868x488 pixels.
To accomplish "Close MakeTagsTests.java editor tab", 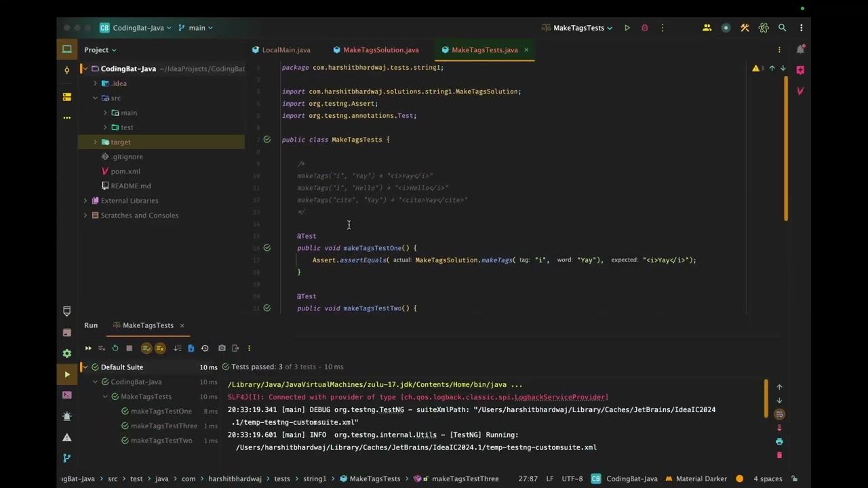I will point(526,49).
